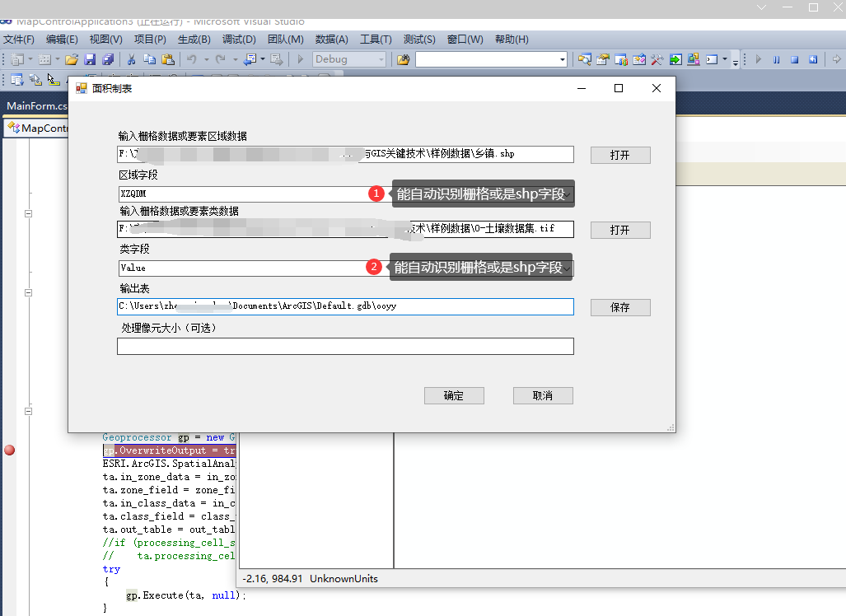Click the Paste icon
Image resolution: width=846 pixels, height=616 pixels.
click(x=170, y=59)
